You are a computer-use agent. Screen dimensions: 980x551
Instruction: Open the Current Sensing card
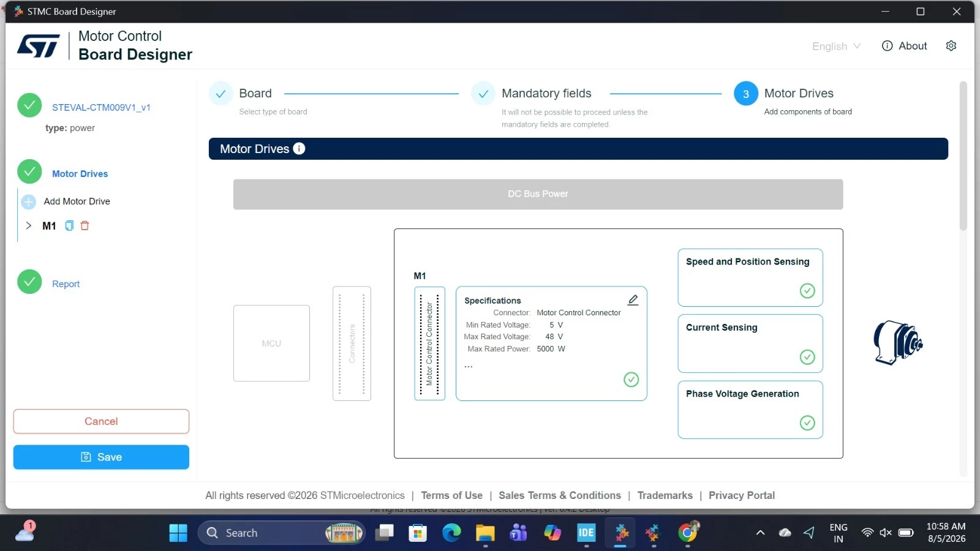click(750, 343)
